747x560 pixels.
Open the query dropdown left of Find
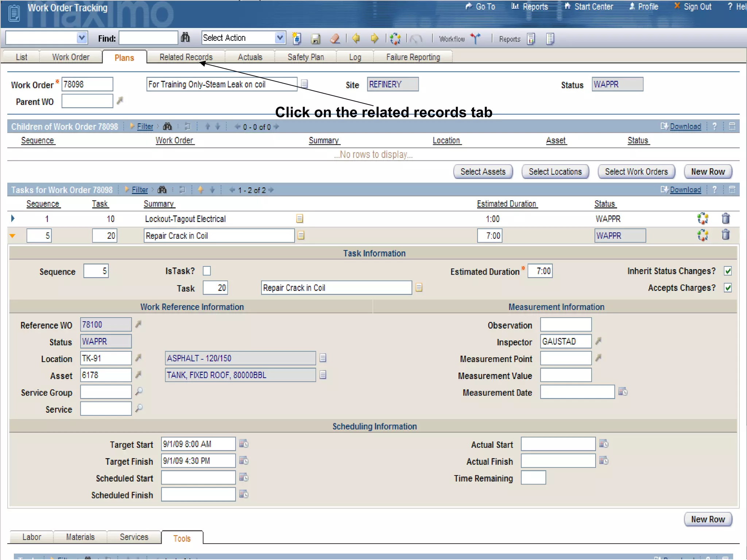pyautogui.click(x=82, y=38)
